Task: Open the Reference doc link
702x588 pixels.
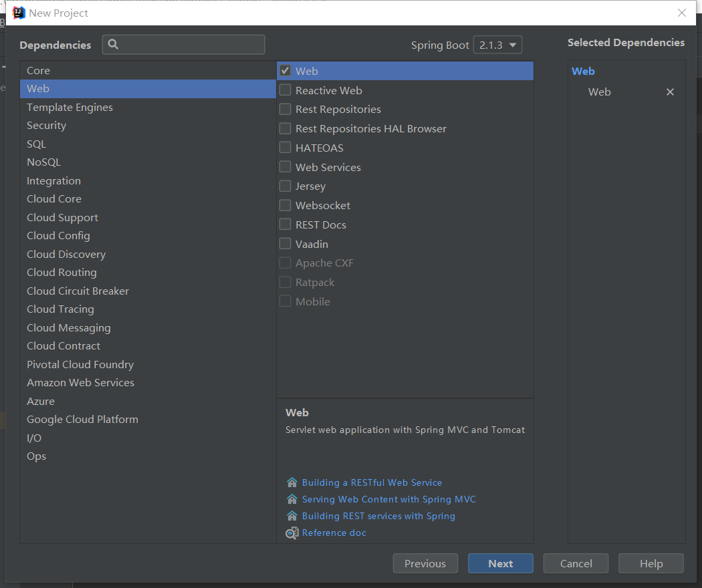Action: (334, 533)
